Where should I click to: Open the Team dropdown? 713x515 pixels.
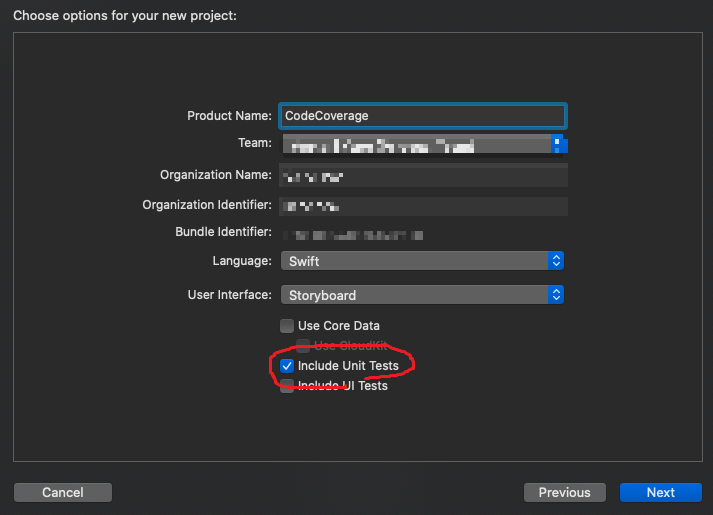tap(425, 144)
